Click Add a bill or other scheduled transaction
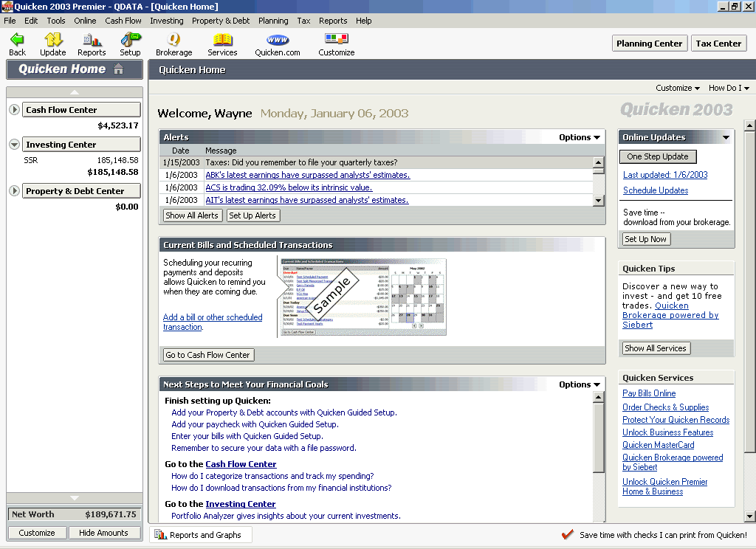 click(x=213, y=322)
